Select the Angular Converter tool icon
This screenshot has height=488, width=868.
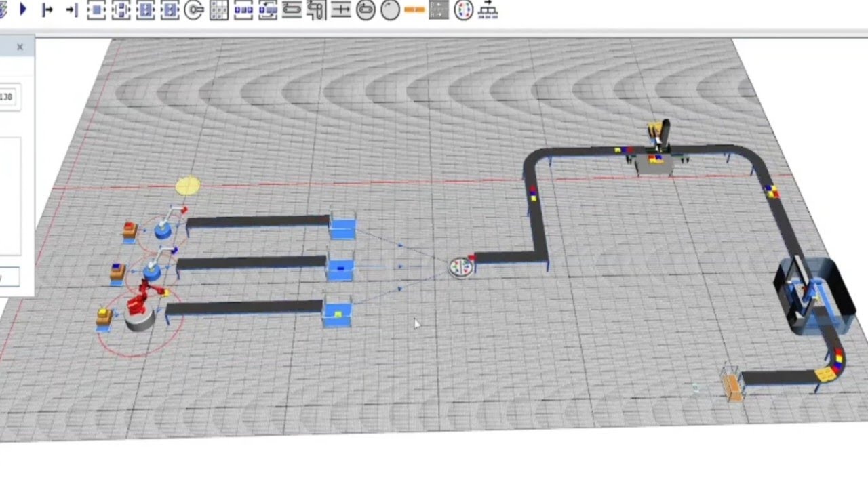click(x=317, y=9)
